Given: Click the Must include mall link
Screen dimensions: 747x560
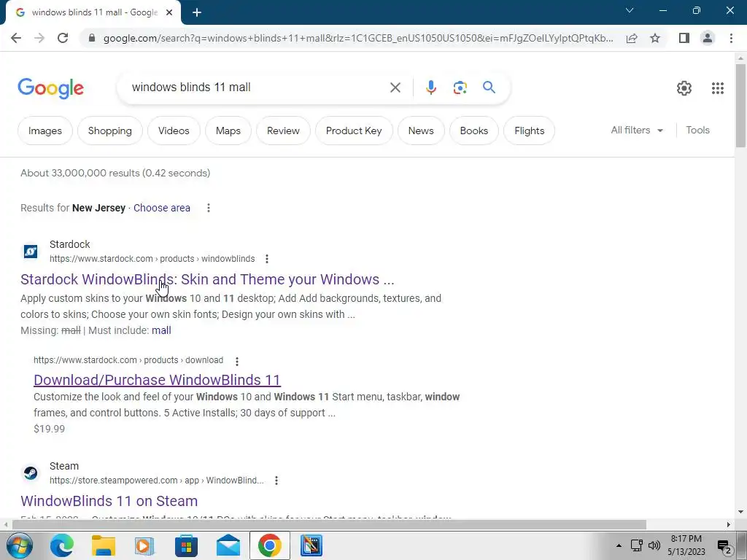Looking at the screenshot, I should point(161,330).
